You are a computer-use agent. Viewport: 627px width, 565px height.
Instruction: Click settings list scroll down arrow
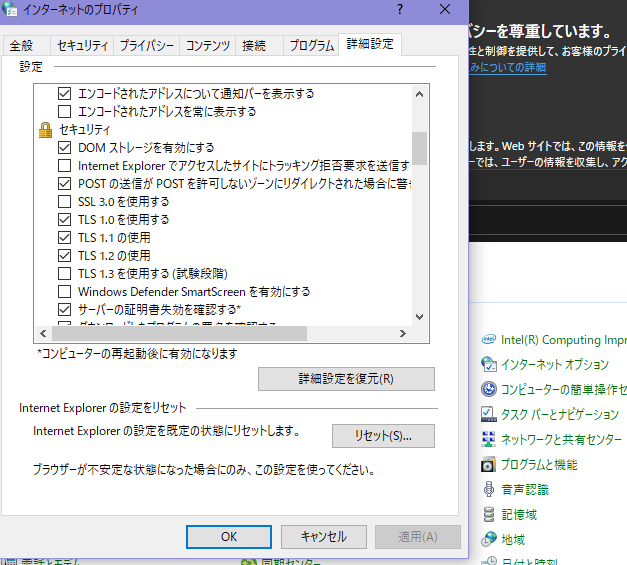click(419, 317)
